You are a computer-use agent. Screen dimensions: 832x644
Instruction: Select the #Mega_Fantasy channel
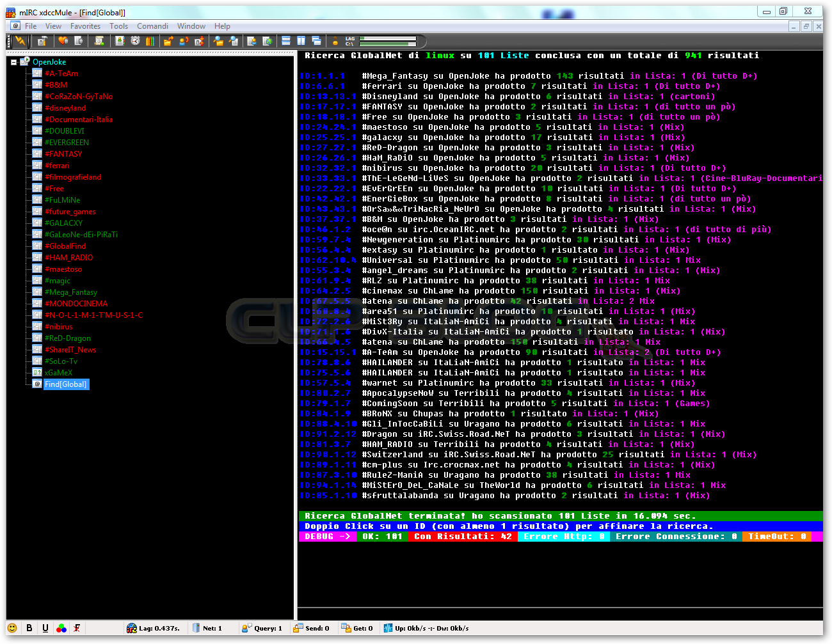coord(71,292)
